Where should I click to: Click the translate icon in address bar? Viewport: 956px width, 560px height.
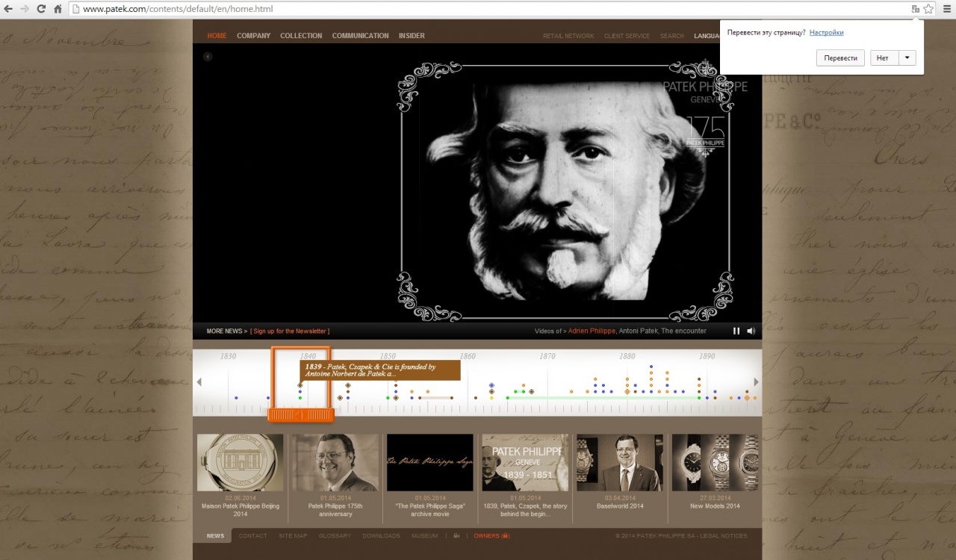915,9
